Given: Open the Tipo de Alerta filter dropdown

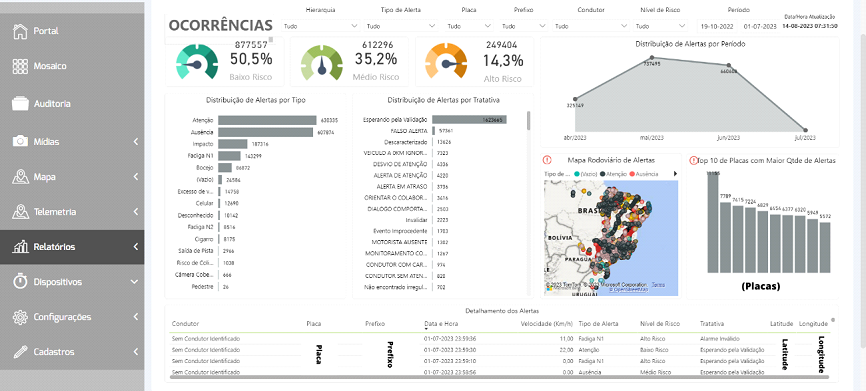Looking at the screenshot, I should [402, 26].
